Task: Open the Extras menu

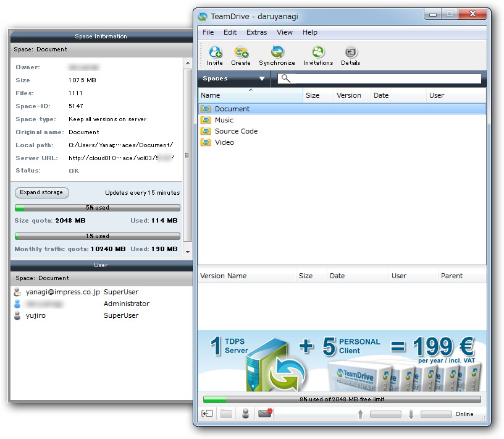Action: pyautogui.click(x=257, y=32)
